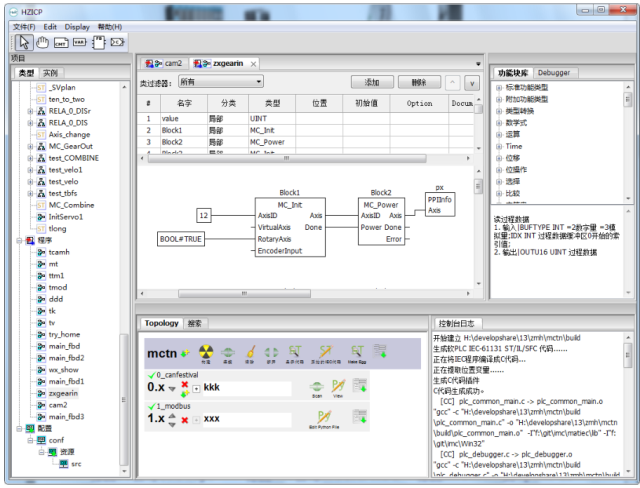Click the function block (FB) tool

click(x=99, y=42)
